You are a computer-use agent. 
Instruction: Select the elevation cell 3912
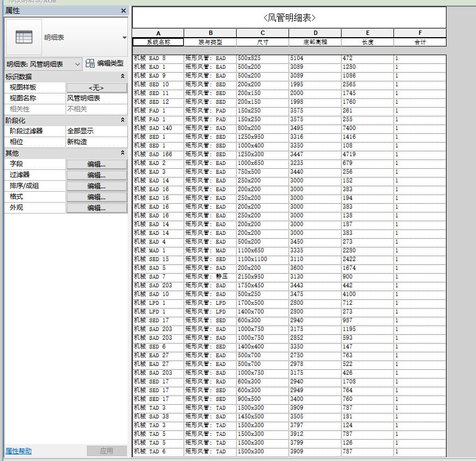pos(315,434)
